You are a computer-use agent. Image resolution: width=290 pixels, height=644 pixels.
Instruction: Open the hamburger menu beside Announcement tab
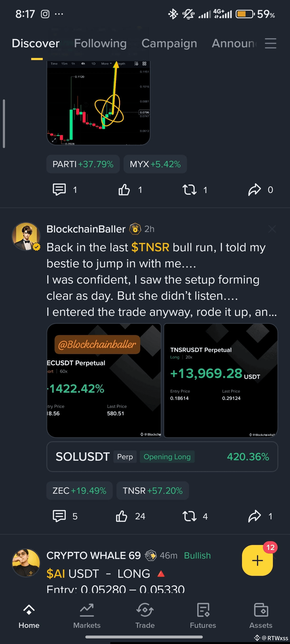pyautogui.click(x=270, y=43)
